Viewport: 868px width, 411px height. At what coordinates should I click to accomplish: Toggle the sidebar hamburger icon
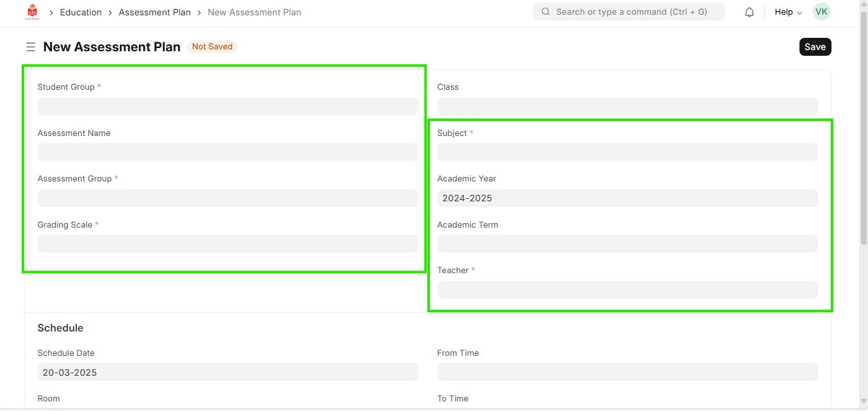tap(30, 47)
